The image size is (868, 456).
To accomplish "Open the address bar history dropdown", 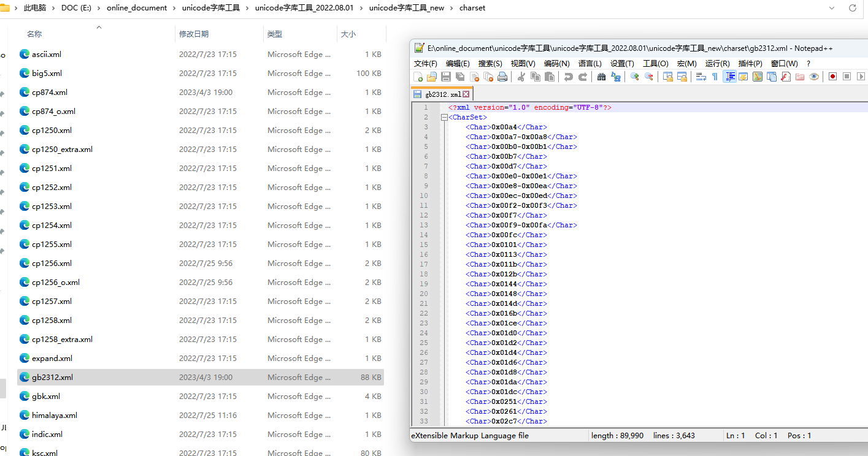I will (x=831, y=8).
